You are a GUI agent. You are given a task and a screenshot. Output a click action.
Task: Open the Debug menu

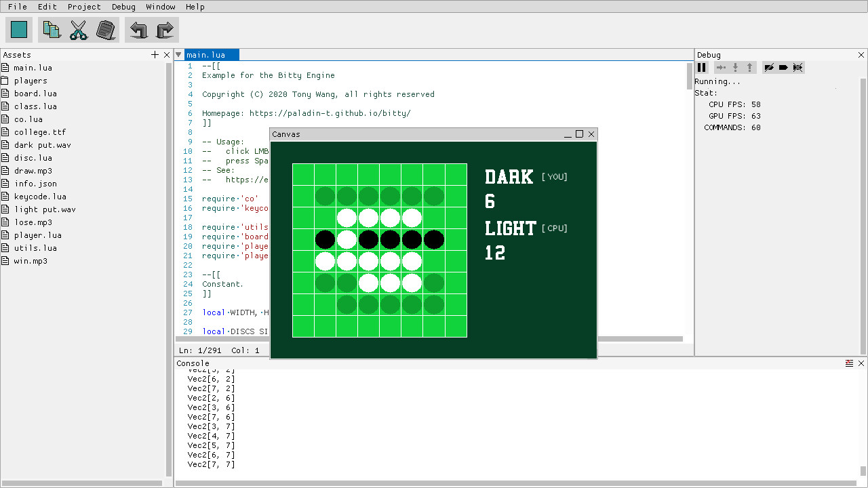123,7
